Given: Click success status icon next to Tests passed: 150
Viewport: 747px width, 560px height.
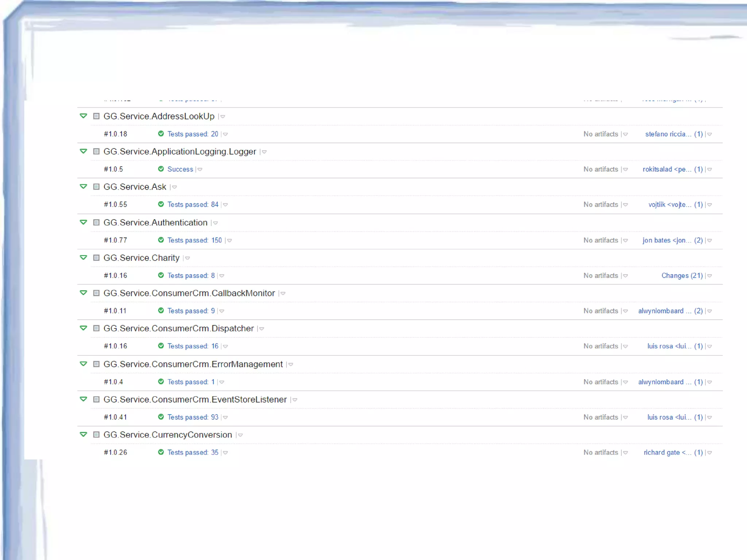Looking at the screenshot, I should click(x=161, y=240).
